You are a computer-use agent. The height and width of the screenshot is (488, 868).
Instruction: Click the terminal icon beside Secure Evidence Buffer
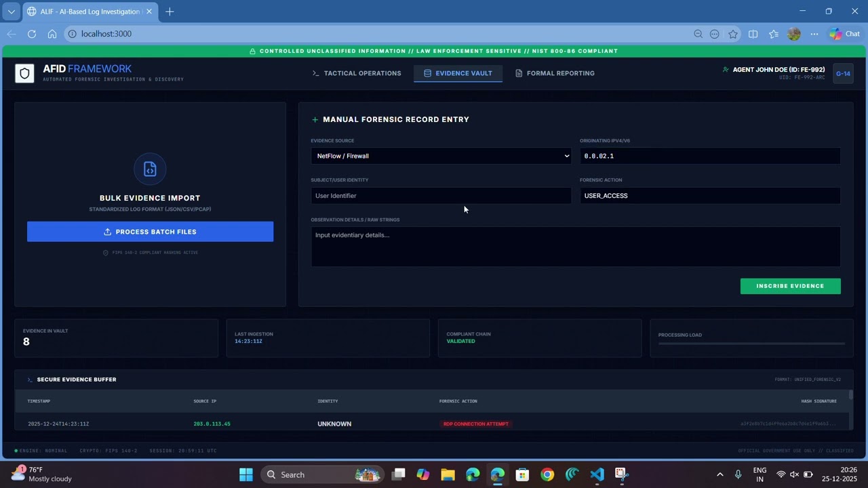(x=30, y=380)
